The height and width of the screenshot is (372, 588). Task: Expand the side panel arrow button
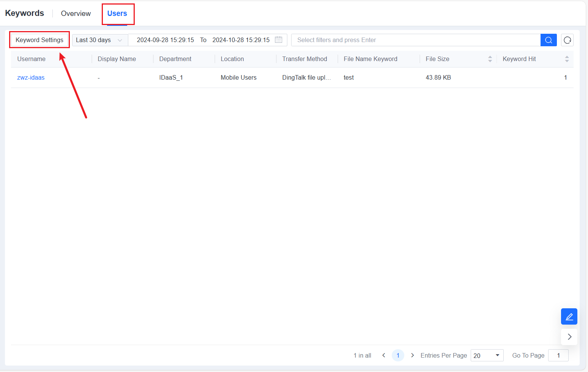pos(569,337)
